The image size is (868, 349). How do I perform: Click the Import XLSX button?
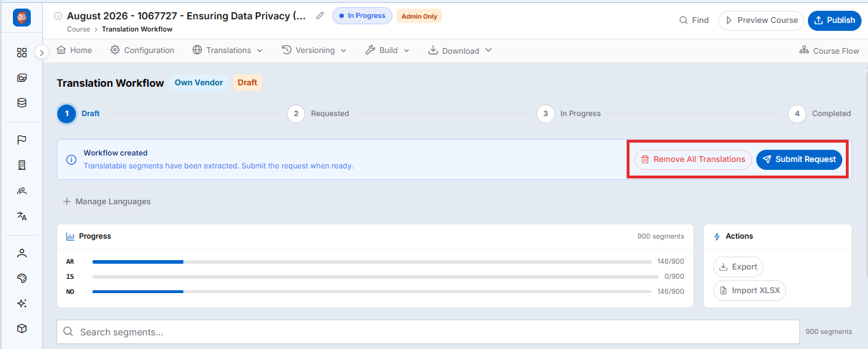pos(750,290)
